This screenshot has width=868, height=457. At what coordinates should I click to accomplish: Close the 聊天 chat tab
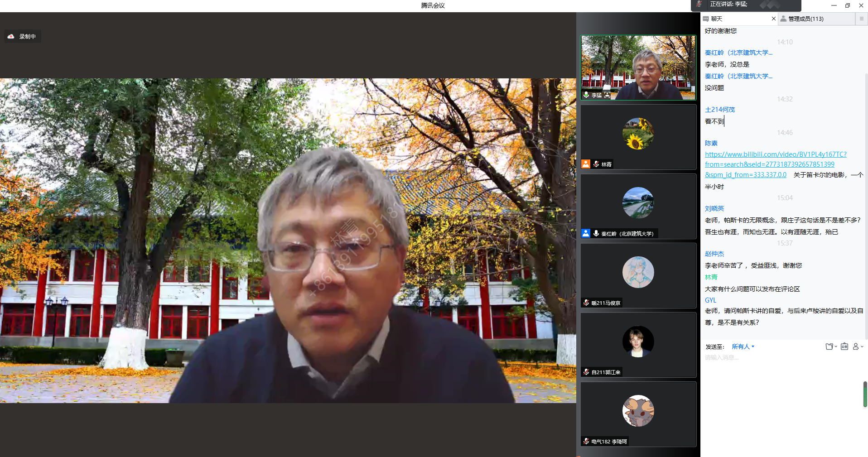pos(773,19)
